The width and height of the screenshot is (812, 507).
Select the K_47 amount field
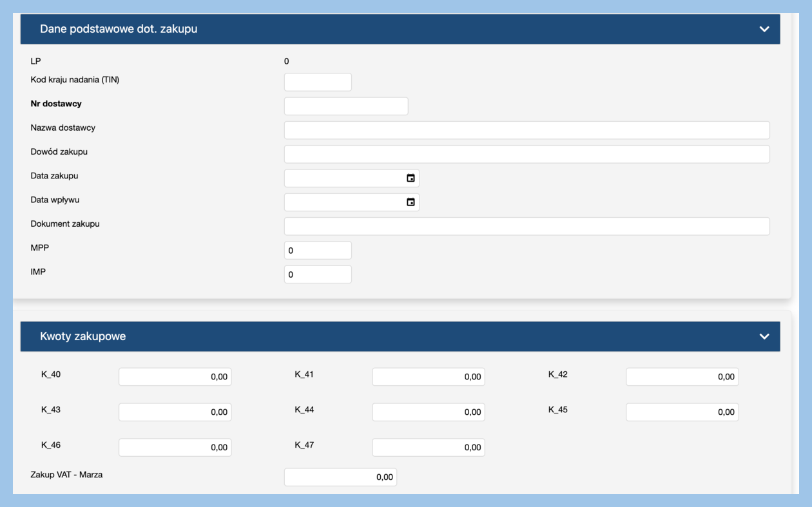428,448
